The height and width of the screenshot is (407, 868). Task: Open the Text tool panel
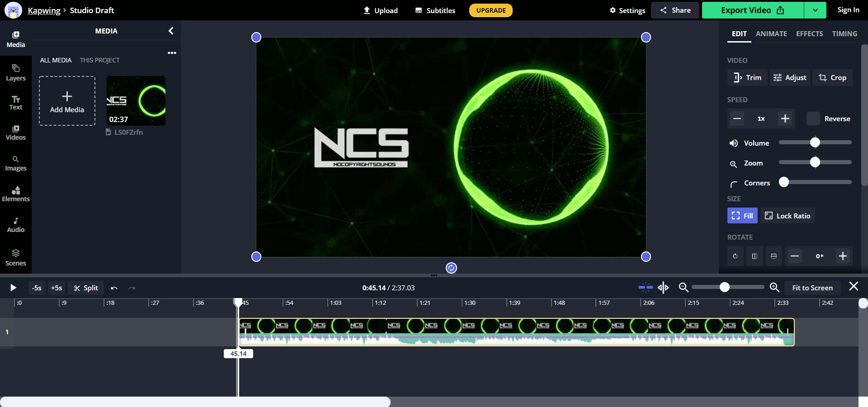point(16,103)
